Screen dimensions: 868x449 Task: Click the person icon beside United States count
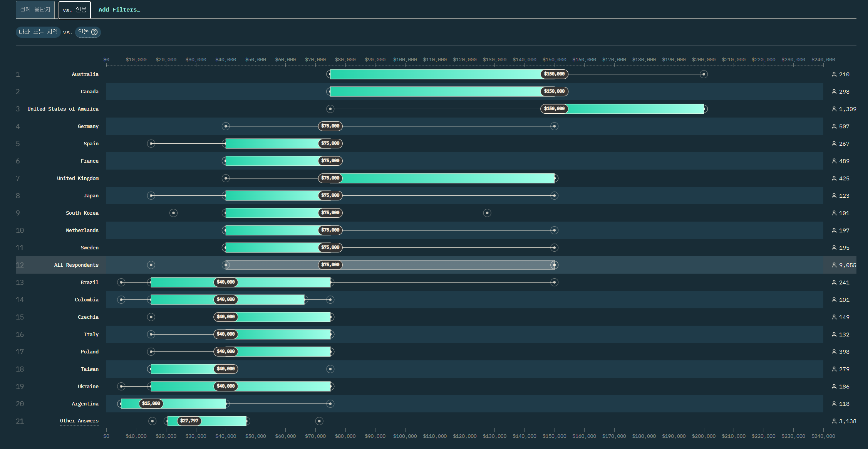click(x=834, y=109)
